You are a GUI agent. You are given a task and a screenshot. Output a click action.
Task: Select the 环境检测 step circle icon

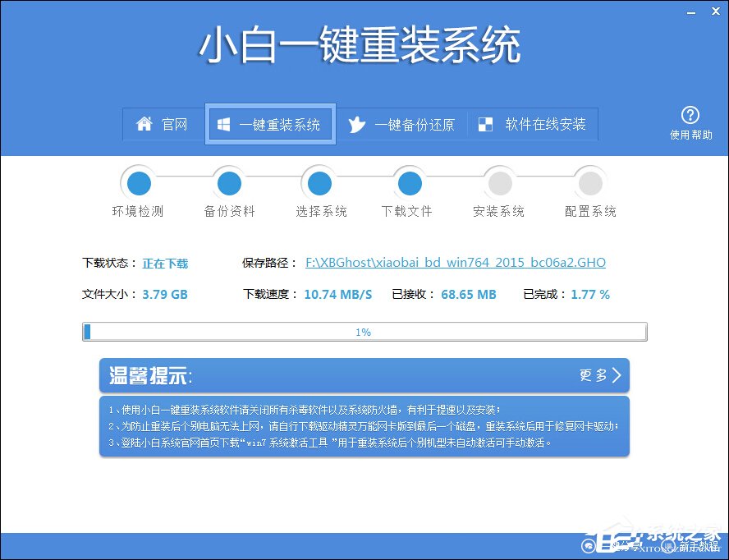tap(138, 183)
